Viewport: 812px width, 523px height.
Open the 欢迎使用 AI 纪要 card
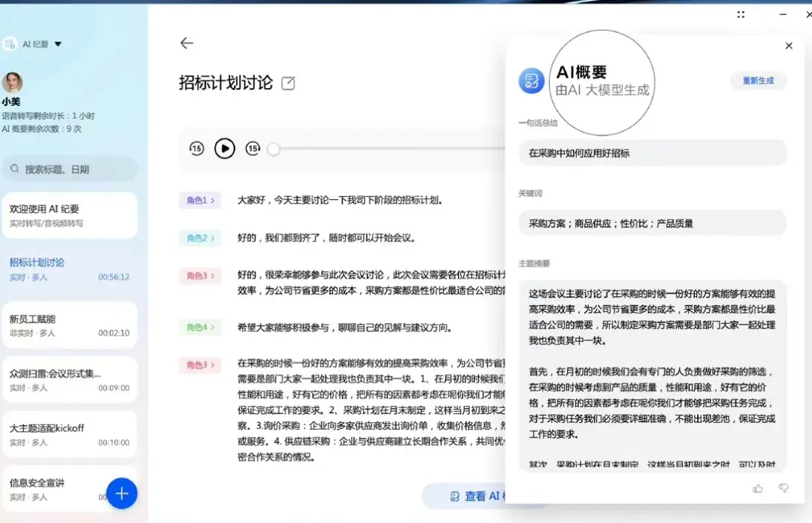tap(70, 216)
